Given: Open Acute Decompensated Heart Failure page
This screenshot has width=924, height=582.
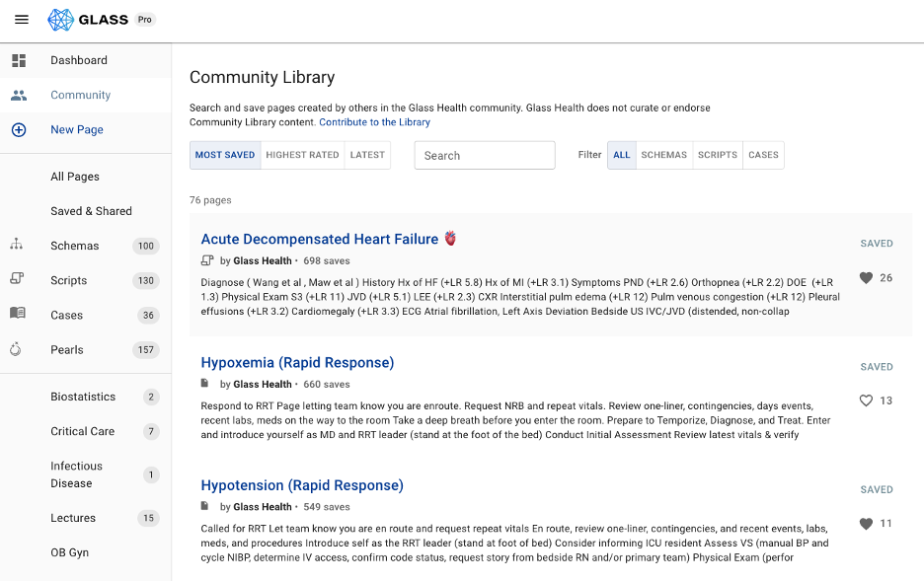Looking at the screenshot, I should 319,239.
